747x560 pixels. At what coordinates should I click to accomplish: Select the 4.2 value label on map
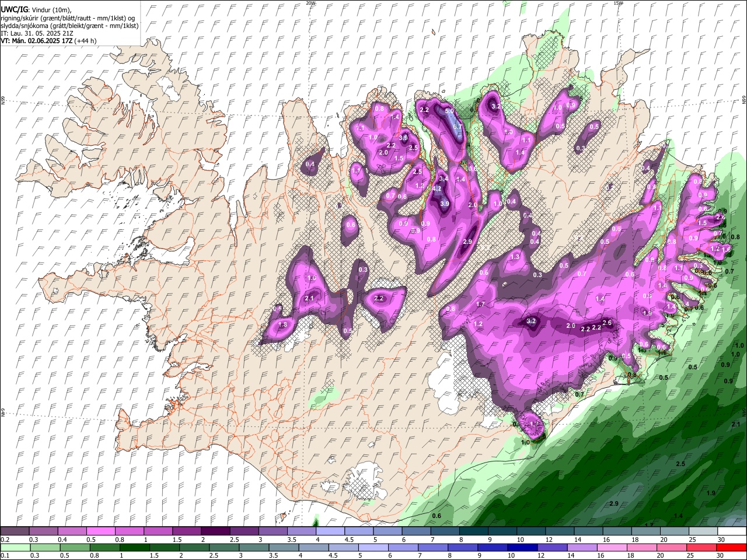(437, 189)
